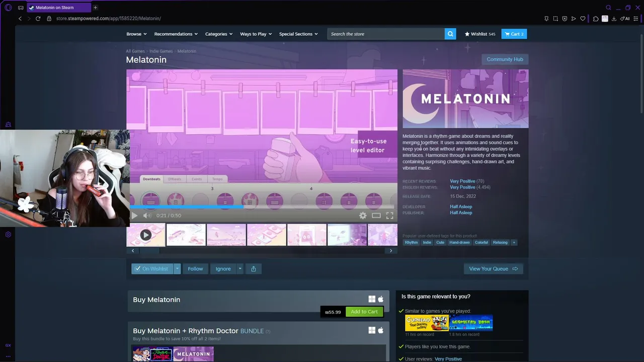Expand the Special Sections menu
This screenshot has width=644, height=362.
coord(298,34)
